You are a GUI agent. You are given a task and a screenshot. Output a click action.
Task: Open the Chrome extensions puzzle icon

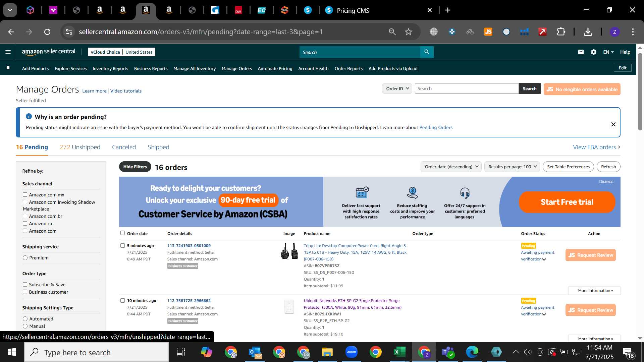tap(561, 32)
